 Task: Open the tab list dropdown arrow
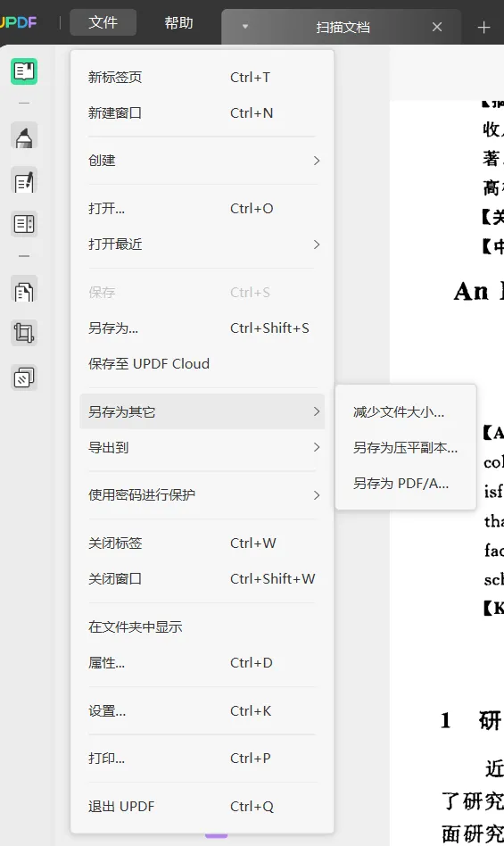(245, 27)
